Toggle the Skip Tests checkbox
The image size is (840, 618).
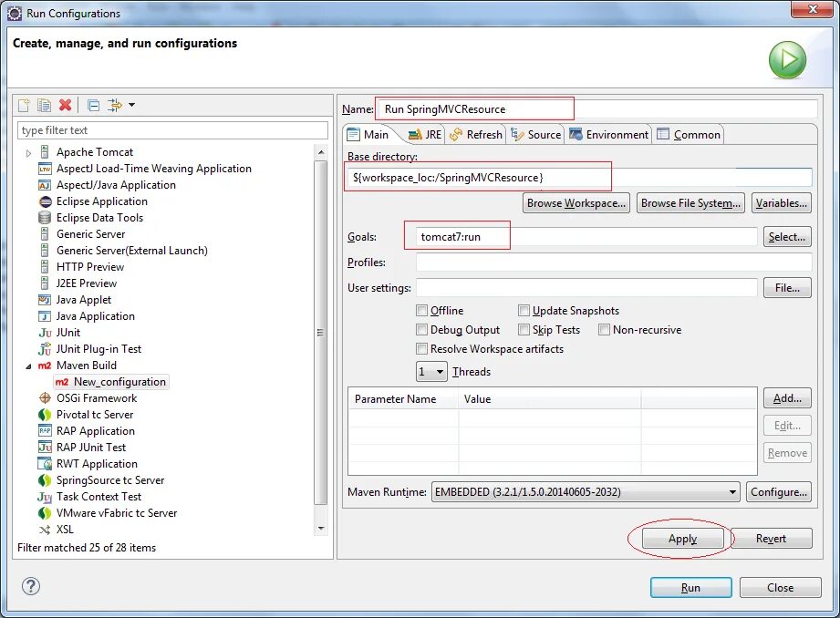click(524, 330)
